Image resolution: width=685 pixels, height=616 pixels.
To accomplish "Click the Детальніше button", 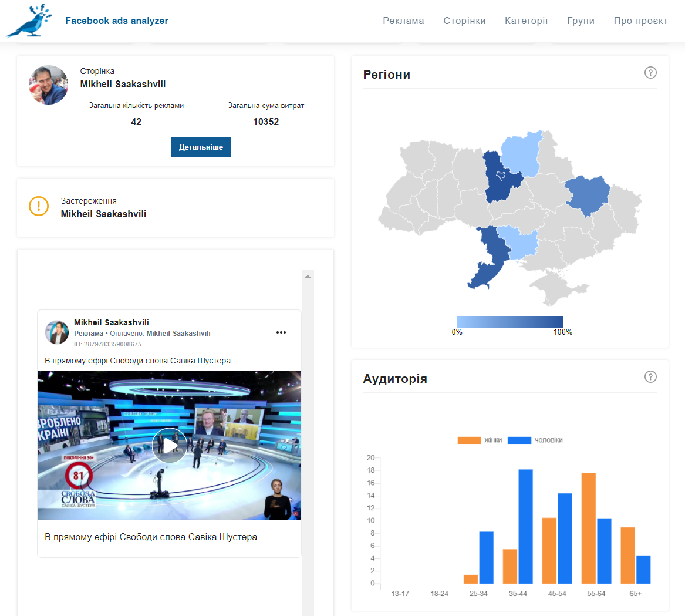I will [201, 147].
